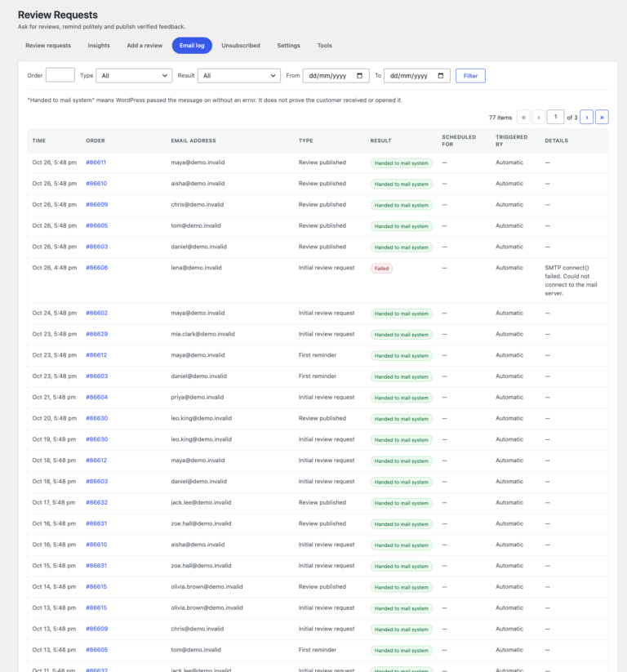Viewport: 627px width, 672px height.
Task: Click the Review Requests page heading
Action: (58, 15)
